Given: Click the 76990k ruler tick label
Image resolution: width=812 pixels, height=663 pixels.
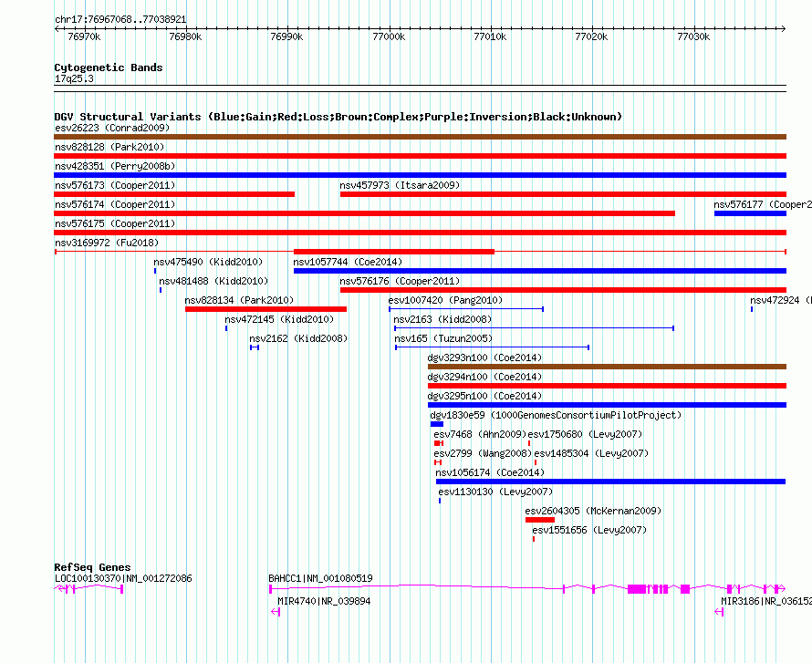Looking at the screenshot, I should point(286,36).
